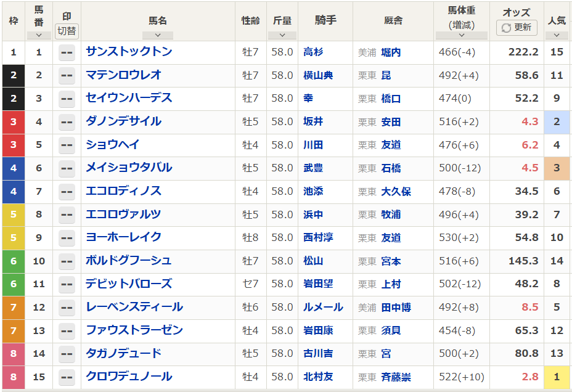Open jockey 北村友 profile

[318, 377]
